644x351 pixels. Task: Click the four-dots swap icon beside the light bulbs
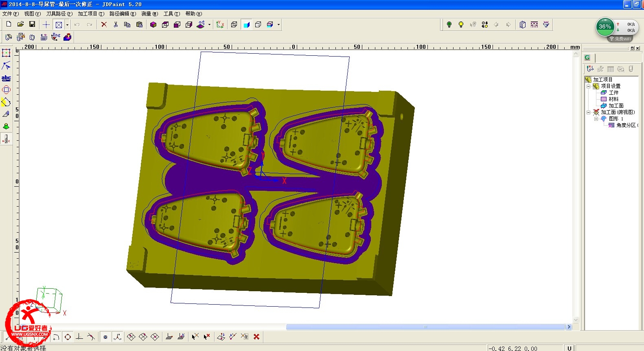[x=484, y=24]
